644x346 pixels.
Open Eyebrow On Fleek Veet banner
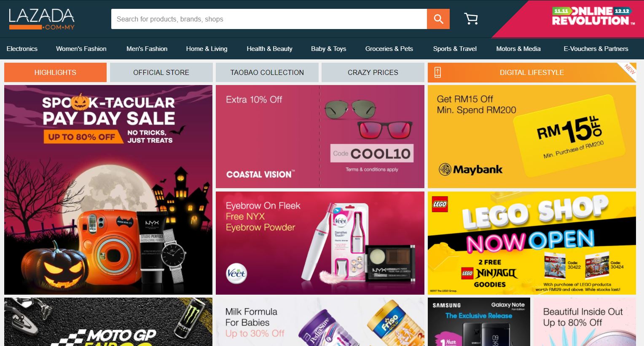click(x=320, y=243)
